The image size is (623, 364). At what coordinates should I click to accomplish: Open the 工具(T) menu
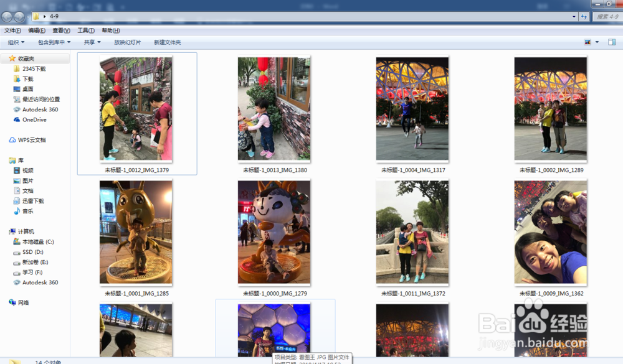[86, 30]
